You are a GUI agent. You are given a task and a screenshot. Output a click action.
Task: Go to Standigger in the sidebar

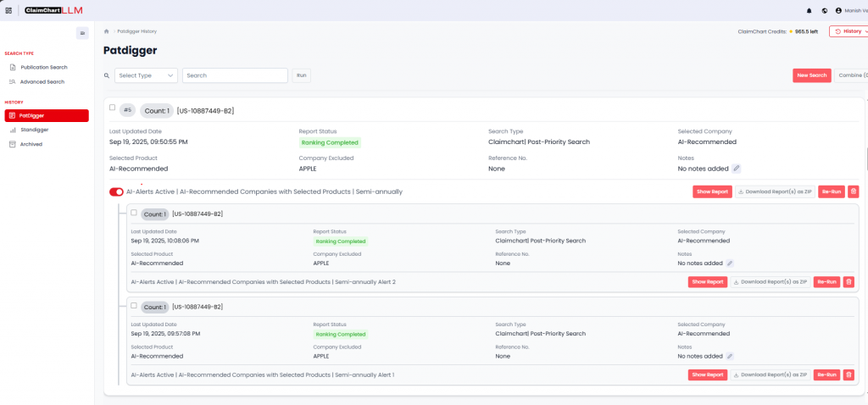tap(34, 130)
